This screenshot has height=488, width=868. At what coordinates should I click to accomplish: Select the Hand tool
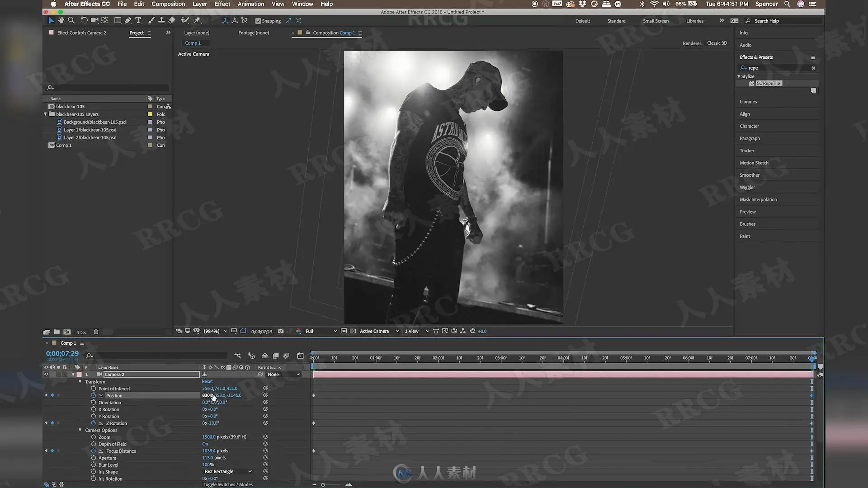coord(61,20)
